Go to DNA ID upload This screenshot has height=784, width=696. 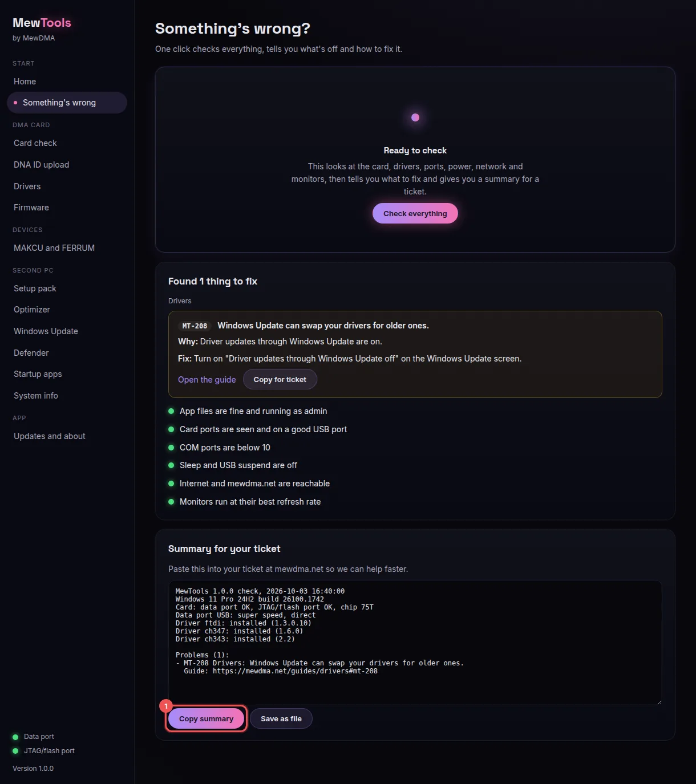(x=67, y=165)
